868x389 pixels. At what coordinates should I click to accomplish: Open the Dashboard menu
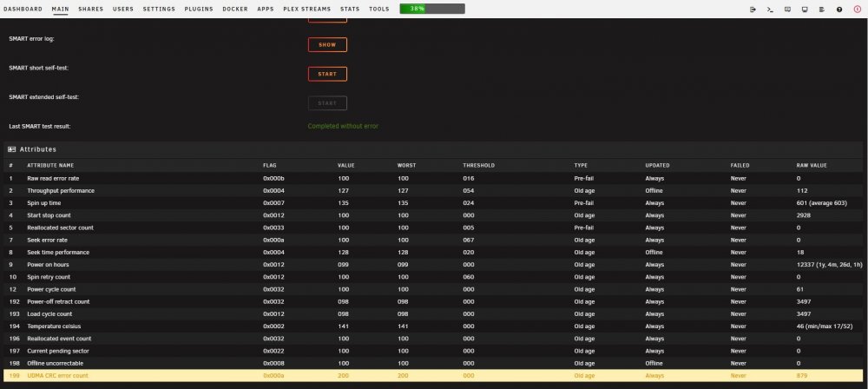[x=23, y=10]
